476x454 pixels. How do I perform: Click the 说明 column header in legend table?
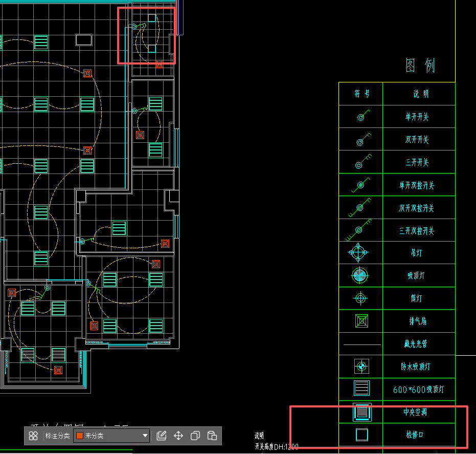tap(421, 94)
